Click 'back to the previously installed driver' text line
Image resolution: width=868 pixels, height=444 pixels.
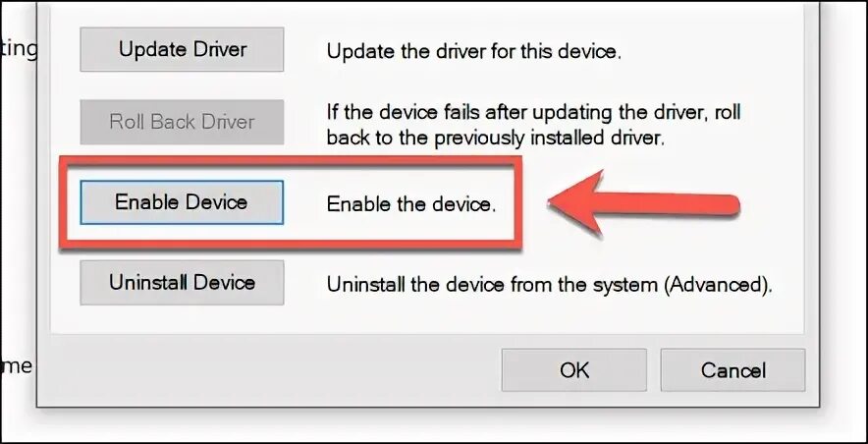click(x=494, y=138)
